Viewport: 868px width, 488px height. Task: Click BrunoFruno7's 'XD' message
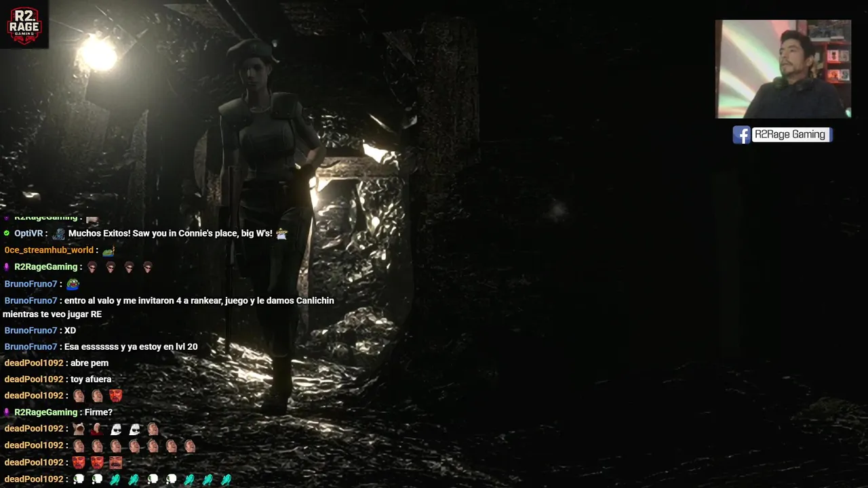[x=70, y=330]
